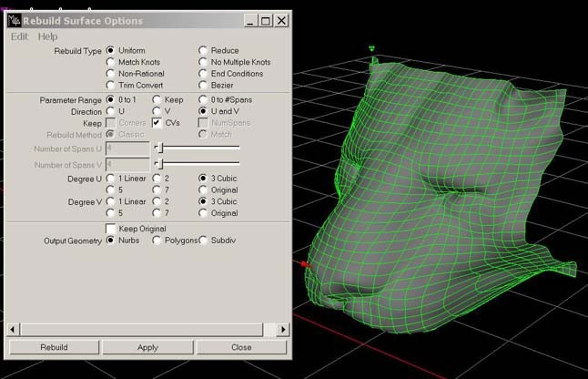
Task: Minimize the Rebuild Surface Options window
Action: coord(251,21)
